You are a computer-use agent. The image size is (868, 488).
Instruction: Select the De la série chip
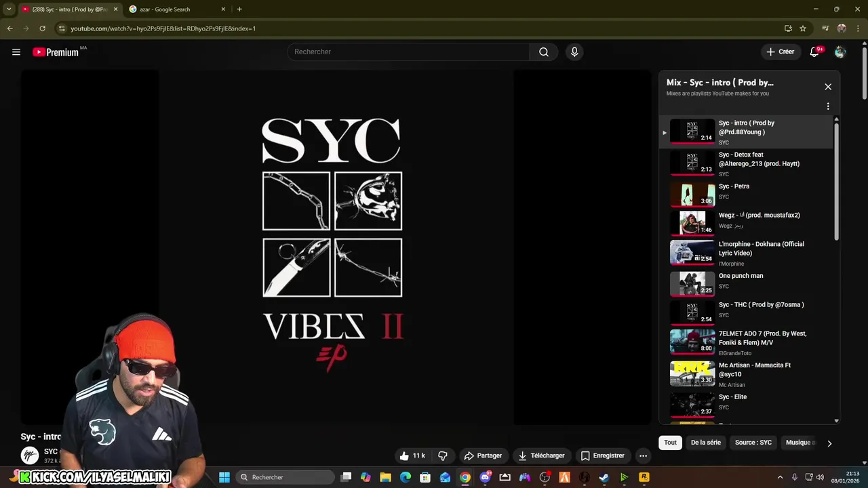pyautogui.click(x=705, y=443)
